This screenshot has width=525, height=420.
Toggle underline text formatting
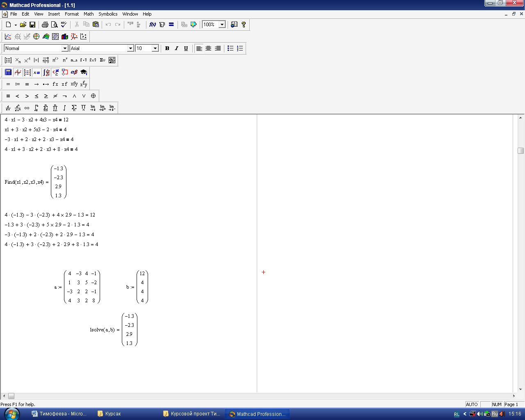(186, 48)
